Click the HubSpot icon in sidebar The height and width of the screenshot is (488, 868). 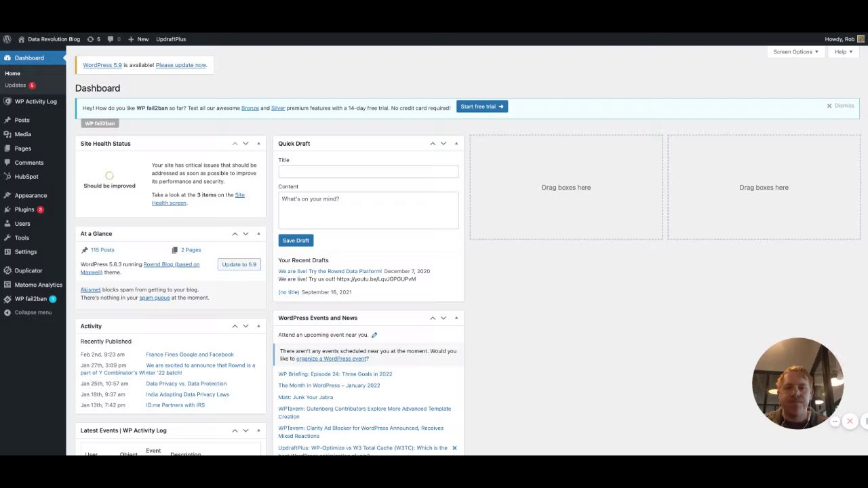pos(7,177)
